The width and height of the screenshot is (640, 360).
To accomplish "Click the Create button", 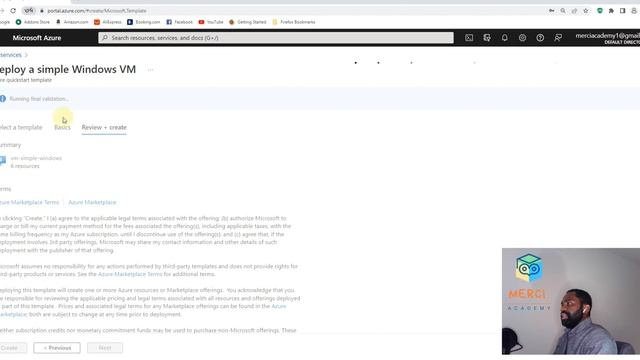I will [x=12, y=348].
